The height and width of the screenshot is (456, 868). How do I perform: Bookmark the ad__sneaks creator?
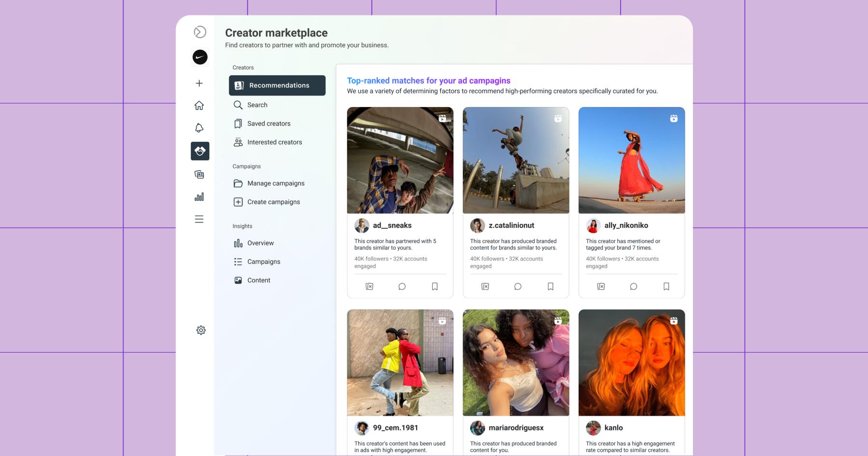(434, 287)
